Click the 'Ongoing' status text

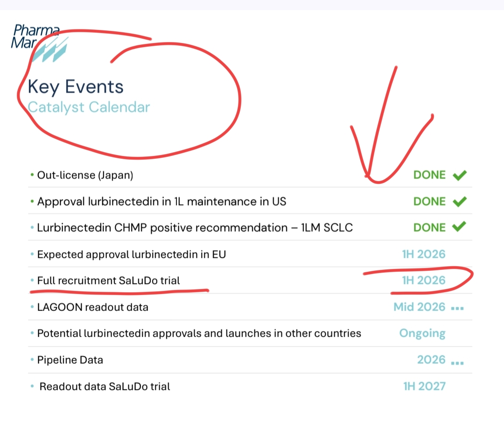point(422,334)
